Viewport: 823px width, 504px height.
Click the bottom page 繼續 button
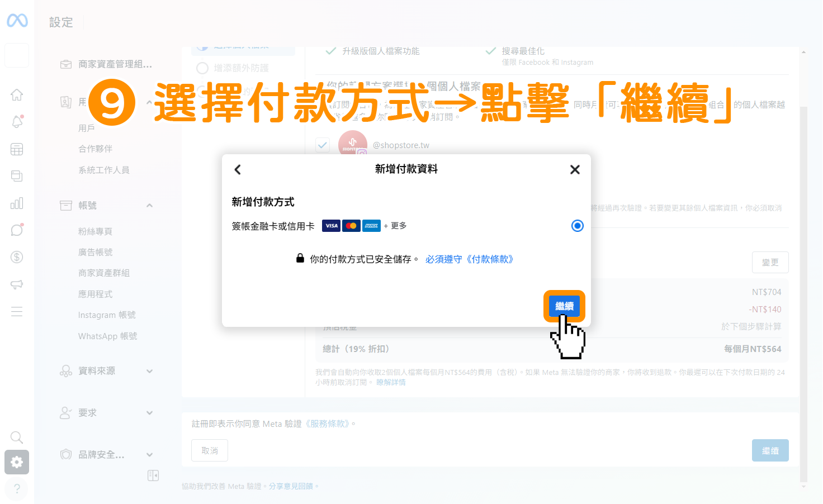770,450
